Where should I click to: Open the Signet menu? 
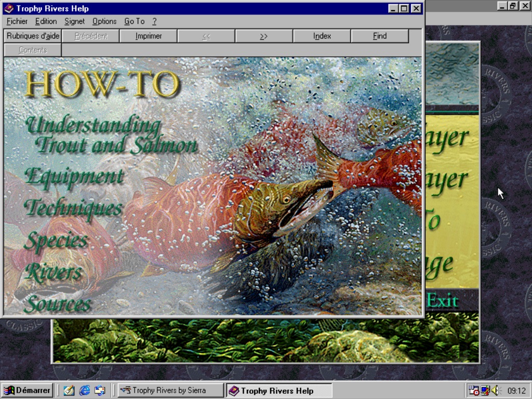coord(74,21)
